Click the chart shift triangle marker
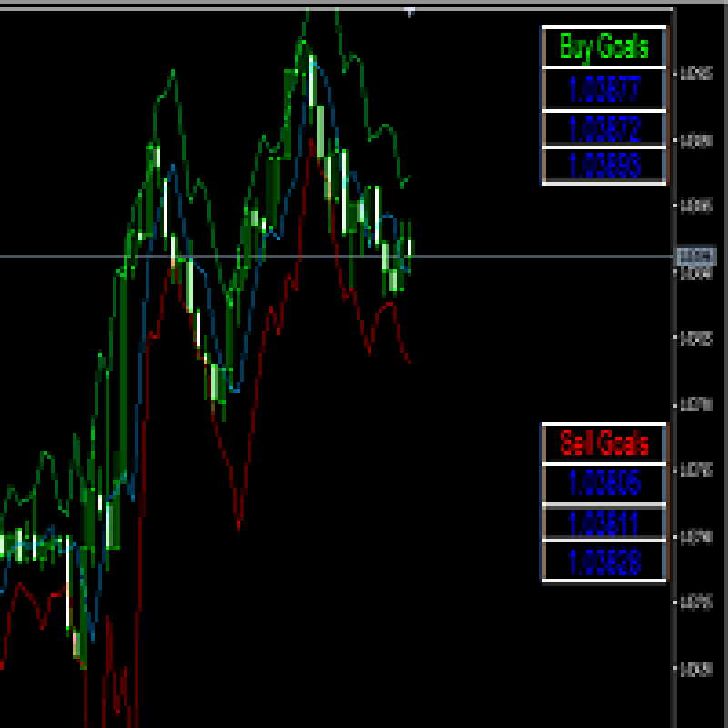Viewport: 728px width, 728px height. click(409, 12)
